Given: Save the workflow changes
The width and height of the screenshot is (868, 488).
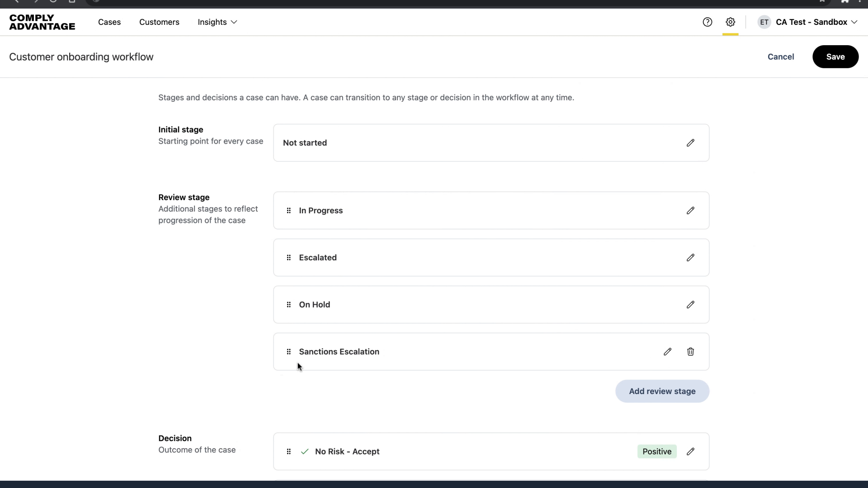Looking at the screenshot, I should (x=835, y=57).
